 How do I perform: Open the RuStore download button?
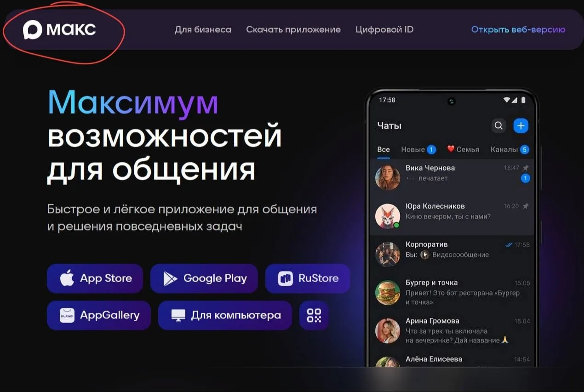[308, 278]
